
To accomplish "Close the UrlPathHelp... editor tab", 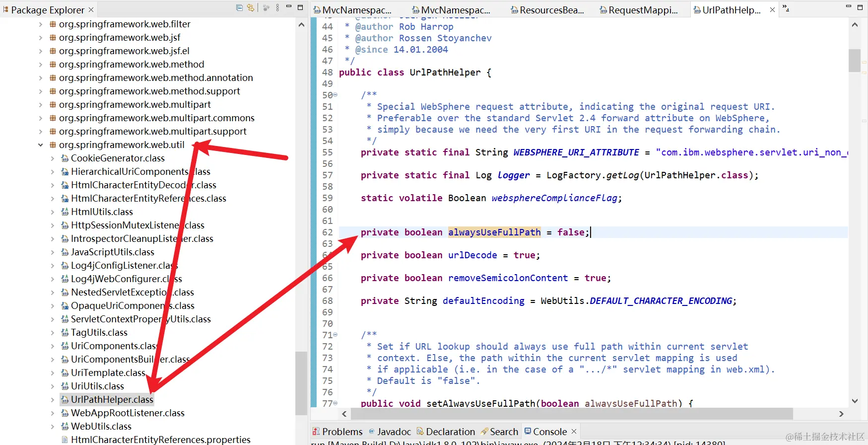I will tap(772, 10).
